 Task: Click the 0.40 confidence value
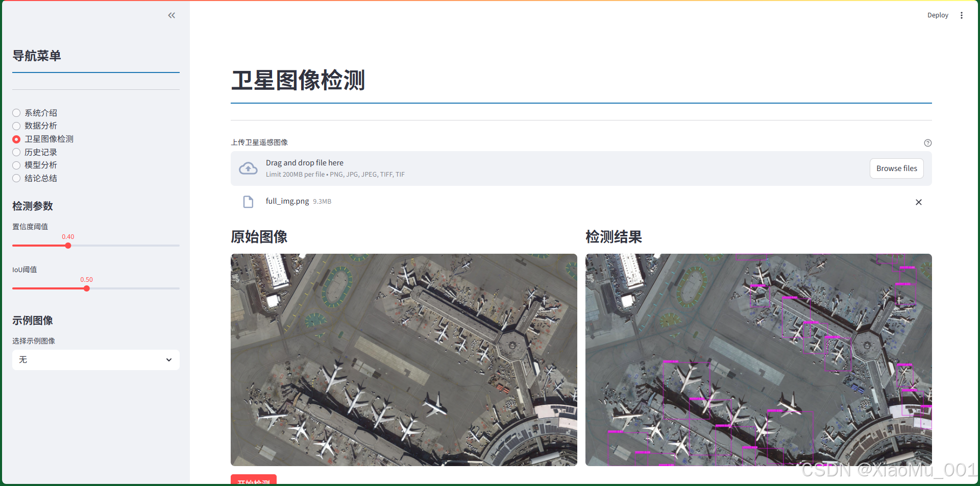[x=68, y=237]
